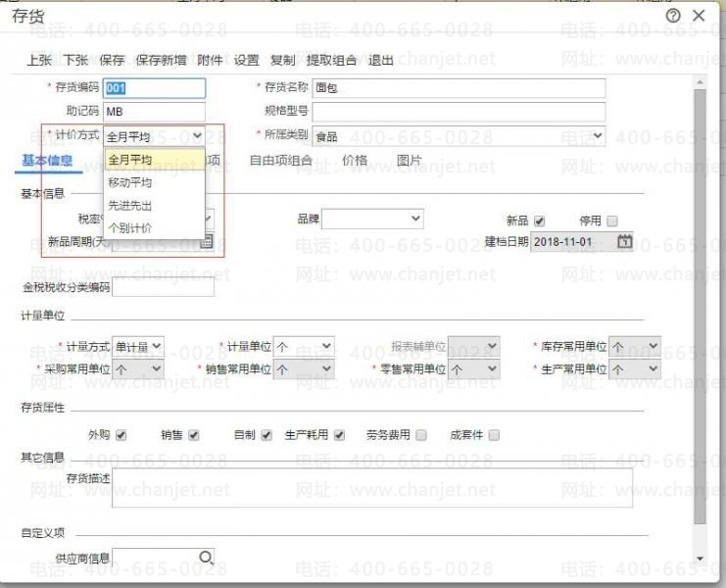This screenshot has width=726, height=588.
Task: Click 复制 copy button
Action: [x=282, y=60]
